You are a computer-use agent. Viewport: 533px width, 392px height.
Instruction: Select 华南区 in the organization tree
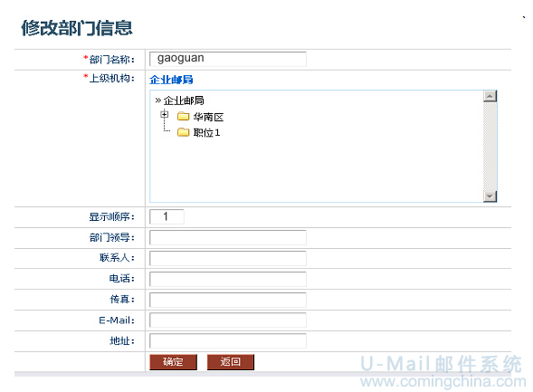pos(208,117)
